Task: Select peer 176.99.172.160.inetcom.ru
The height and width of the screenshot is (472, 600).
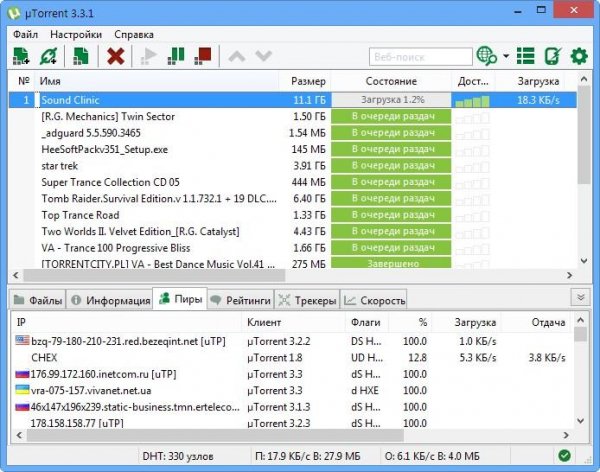Action: click(x=292, y=374)
